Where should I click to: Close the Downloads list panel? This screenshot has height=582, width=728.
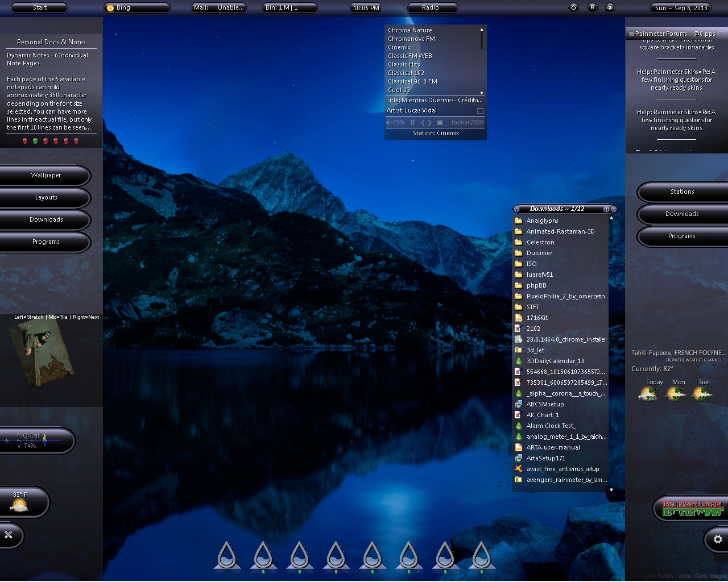[614, 209]
